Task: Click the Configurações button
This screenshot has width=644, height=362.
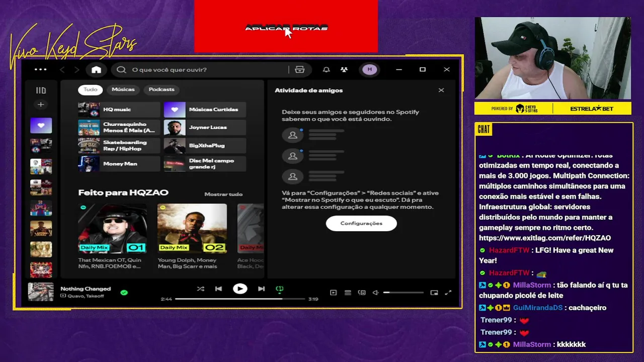Action: 361,223
